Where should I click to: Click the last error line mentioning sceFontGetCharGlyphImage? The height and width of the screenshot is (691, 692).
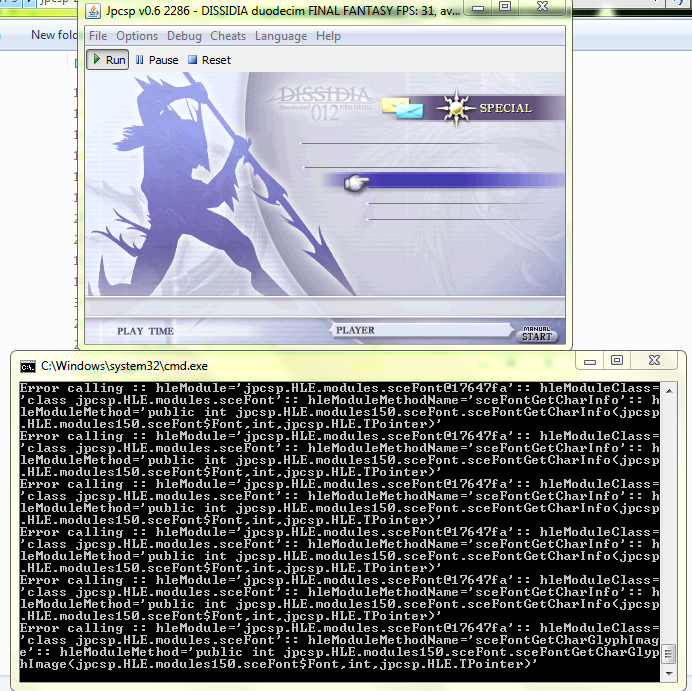339,646
